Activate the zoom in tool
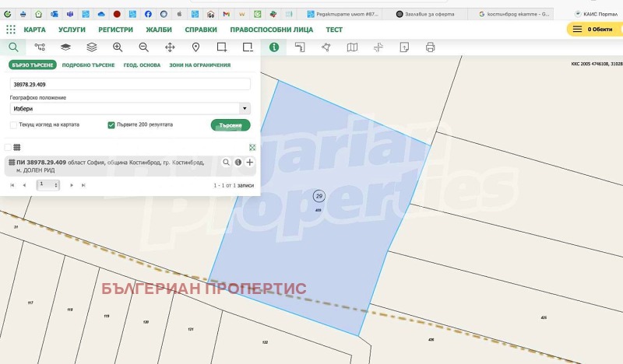Image resolution: width=623 pixels, height=364 pixels. 118,47
